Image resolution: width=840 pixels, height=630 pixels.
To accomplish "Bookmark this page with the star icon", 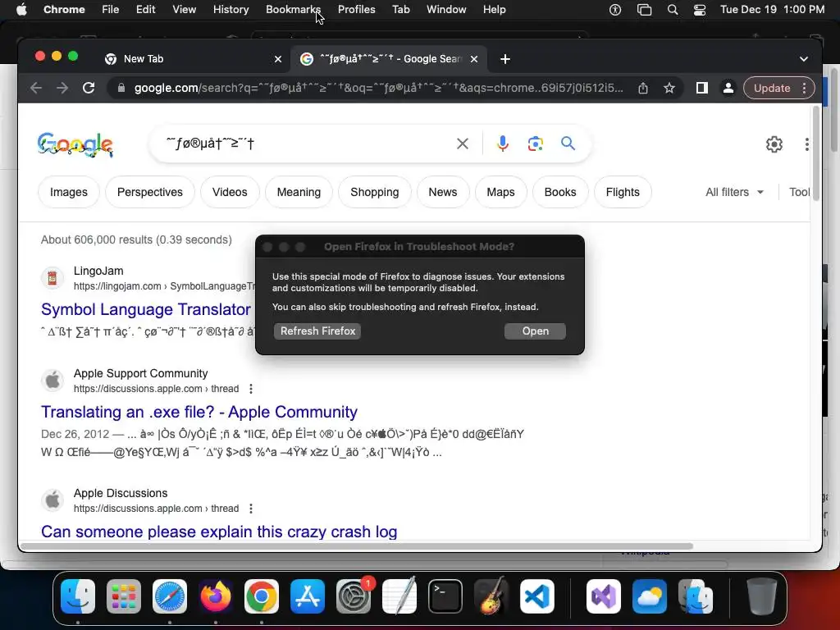I will click(669, 88).
